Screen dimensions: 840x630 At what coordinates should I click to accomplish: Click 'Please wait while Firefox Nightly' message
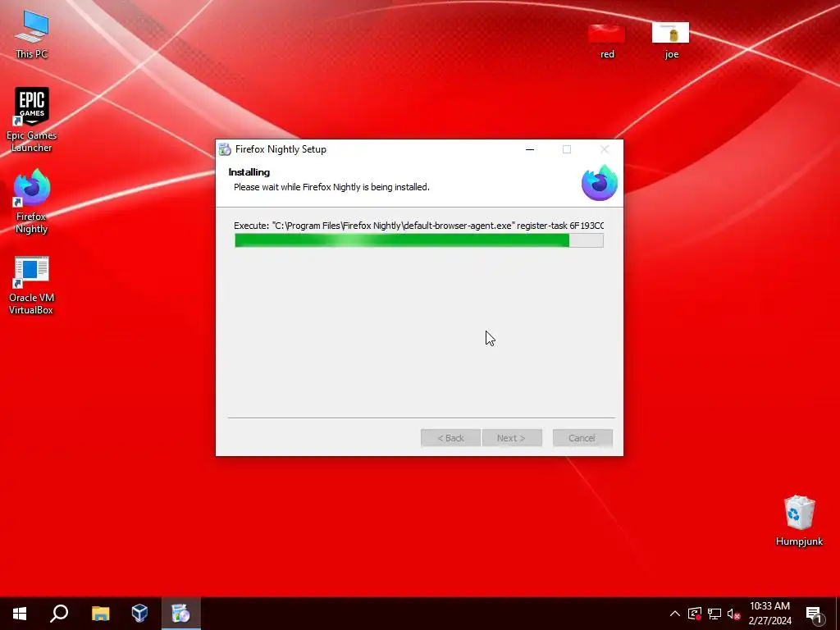331,187
